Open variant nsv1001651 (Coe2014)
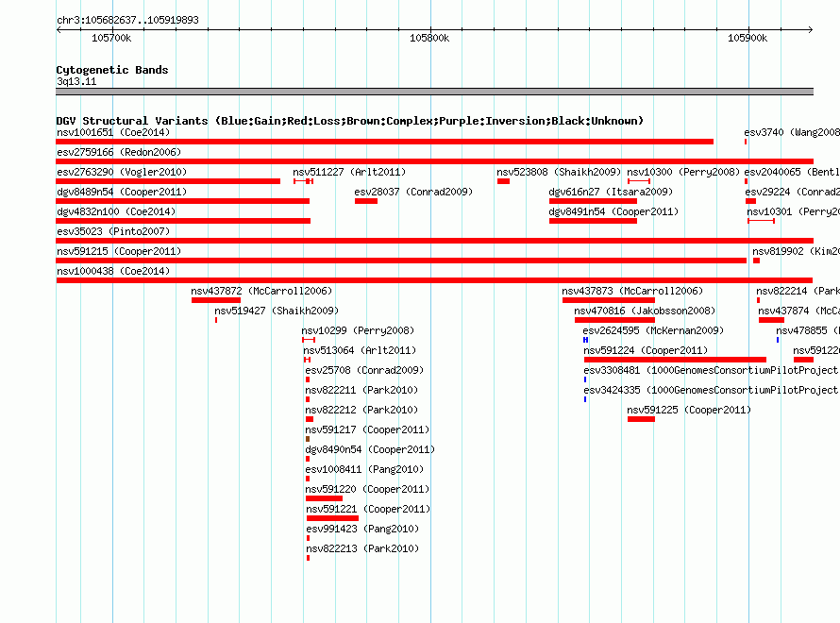Image resolution: width=840 pixels, height=623 pixels. tap(113, 132)
